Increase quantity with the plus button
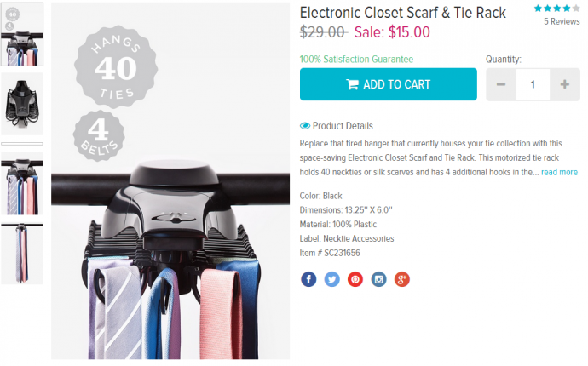588x366 pixels. (565, 84)
